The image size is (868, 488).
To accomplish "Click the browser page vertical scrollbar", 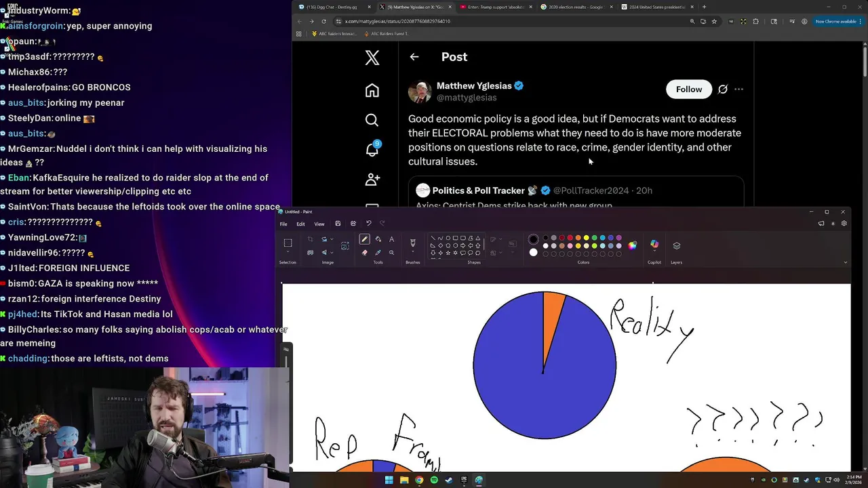I will (865, 61).
